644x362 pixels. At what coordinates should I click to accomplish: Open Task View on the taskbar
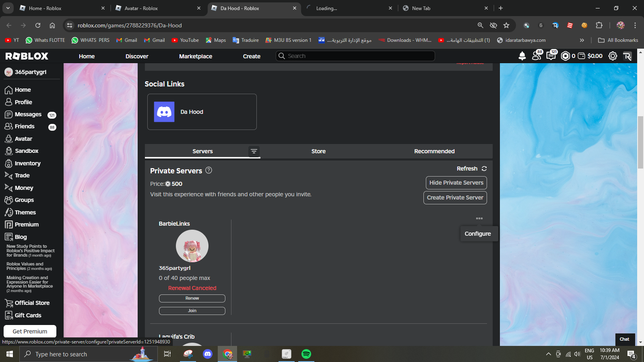[x=167, y=354]
